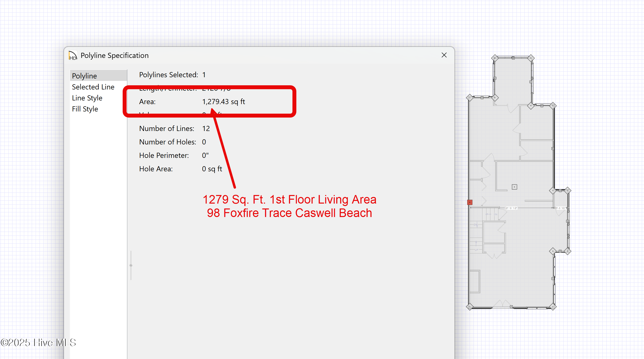Viewport: 644px width, 359px height.
Task: Select the bottom-left corner diamond handle
Action: click(x=470, y=306)
